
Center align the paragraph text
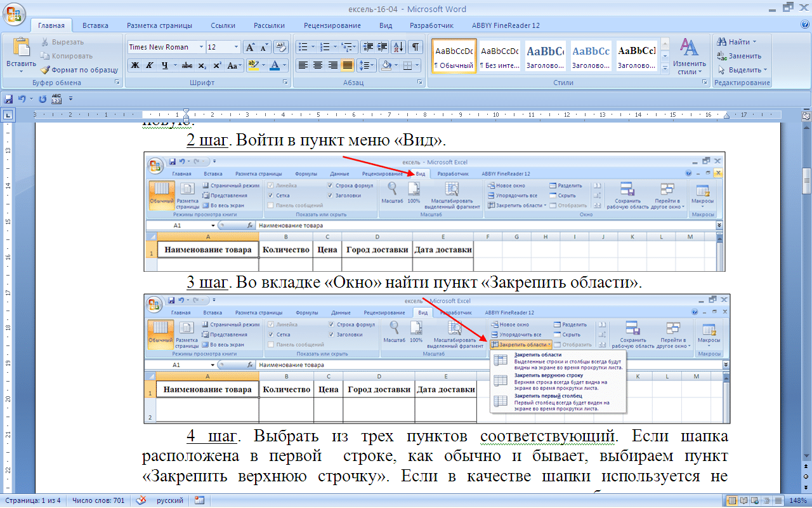318,65
